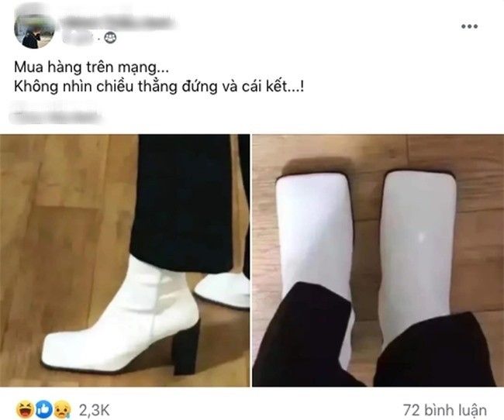
Task: Click the background boot in left photo
Action: (x=223, y=291)
